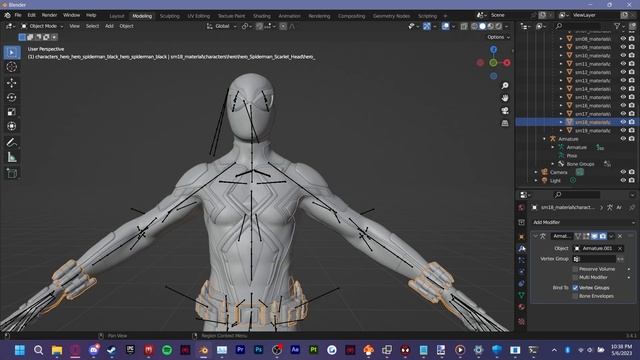Open the Global transform orientation dropdown
Image resolution: width=640 pixels, height=360 pixels.
click(222, 26)
